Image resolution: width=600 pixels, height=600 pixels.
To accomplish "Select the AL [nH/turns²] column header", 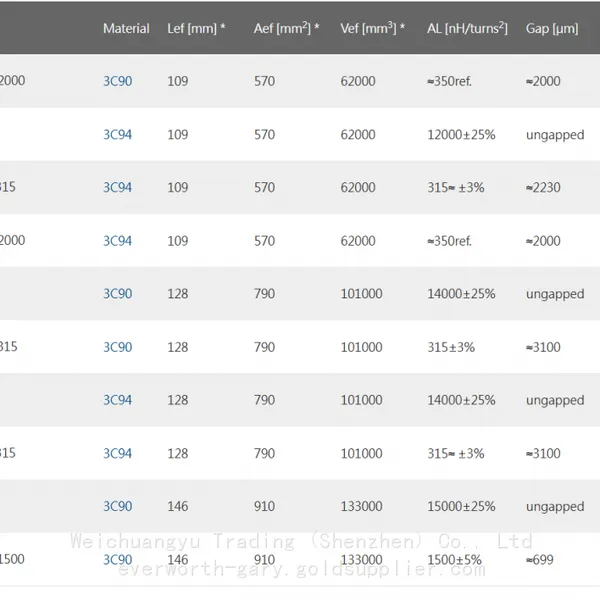I will pyautogui.click(x=467, y=28).
